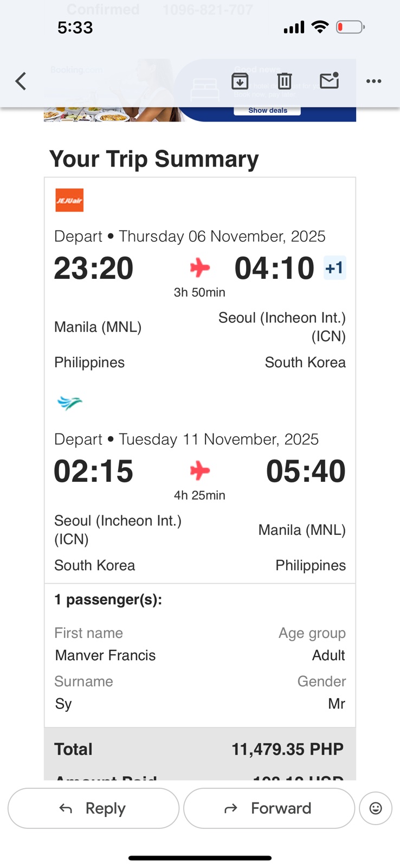400x868 pixels.
Task: Tap the +1 day arrival badge
Action: [x=334, y=268]
